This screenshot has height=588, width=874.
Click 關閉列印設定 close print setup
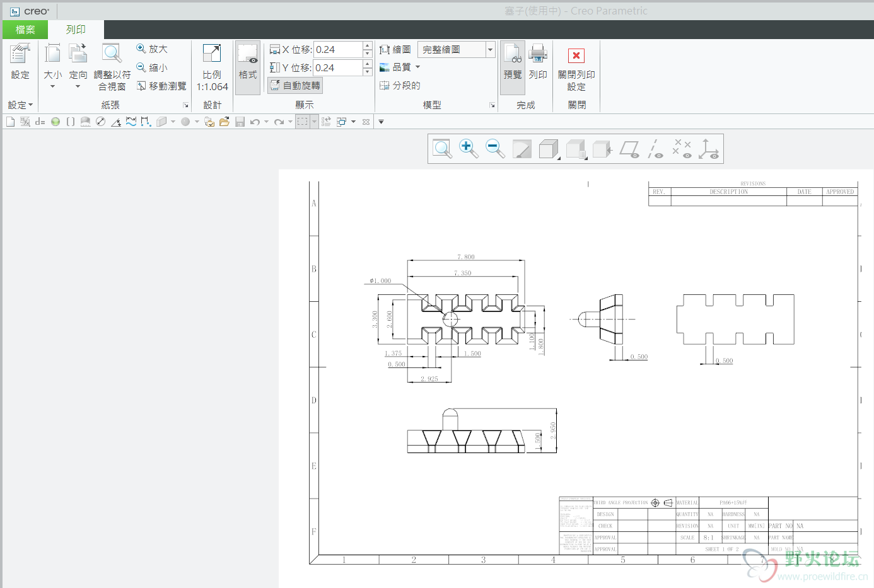point(576,69)
